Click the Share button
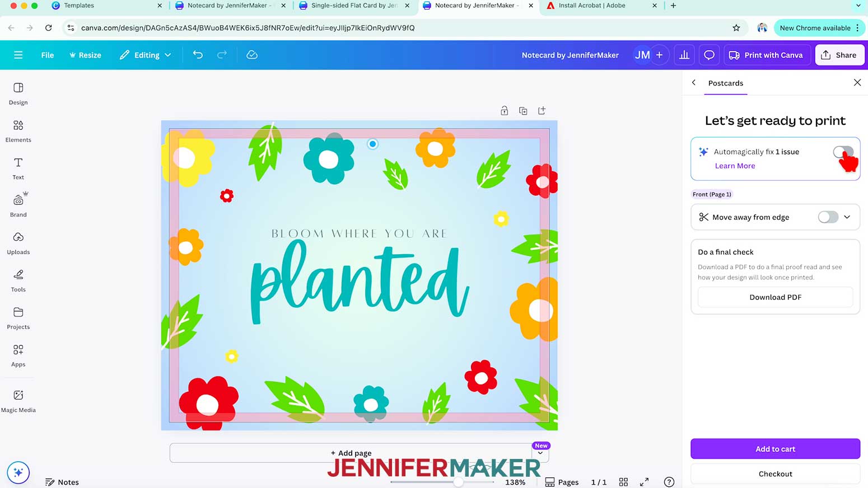The width and height of the screenshot is (868, 488). coord(839,55)
